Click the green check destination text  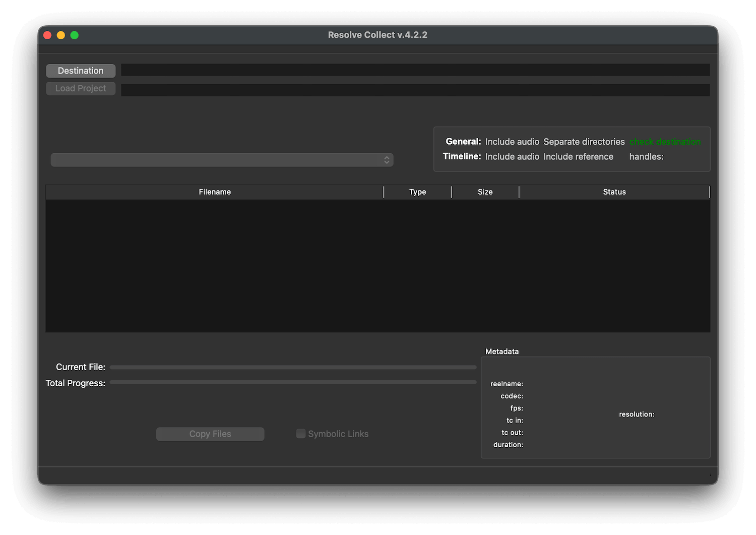[665, 142]
